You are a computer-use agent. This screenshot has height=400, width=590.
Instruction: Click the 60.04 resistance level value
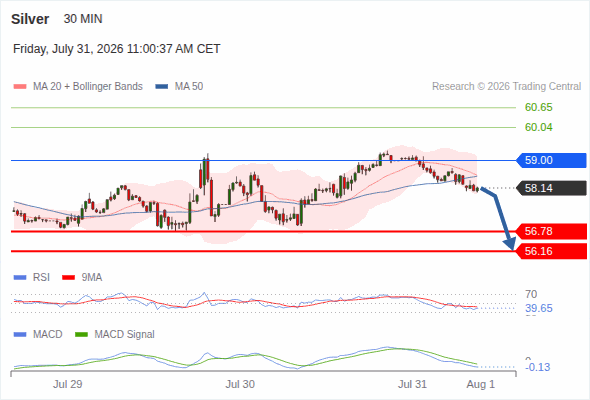point(539,128)
